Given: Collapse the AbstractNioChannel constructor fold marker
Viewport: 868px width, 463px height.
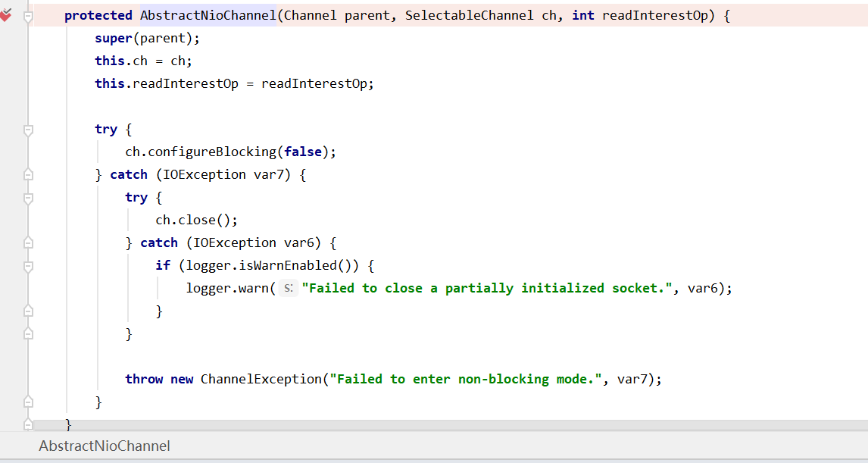Looking at the screenshot, I should (x=28, y=17).
